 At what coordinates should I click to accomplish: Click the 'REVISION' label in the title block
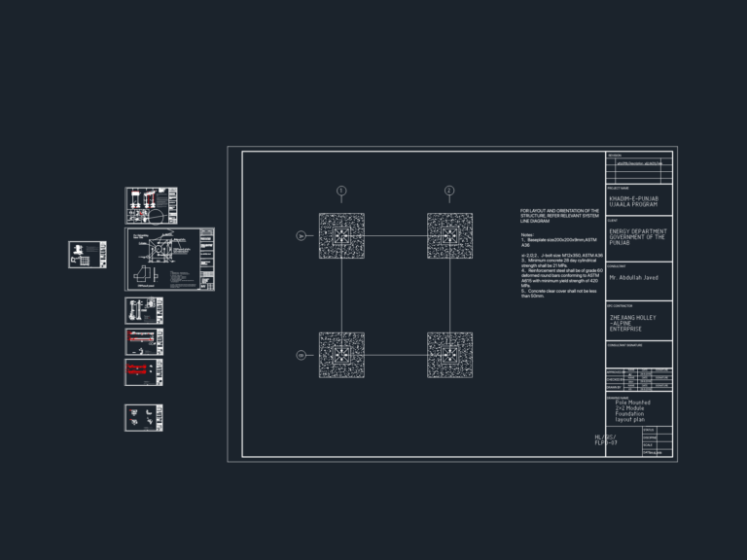(x=614, y=156)
